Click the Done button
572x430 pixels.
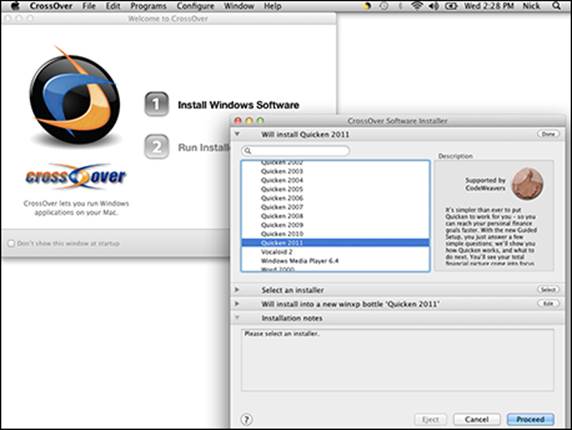[548, 134]
